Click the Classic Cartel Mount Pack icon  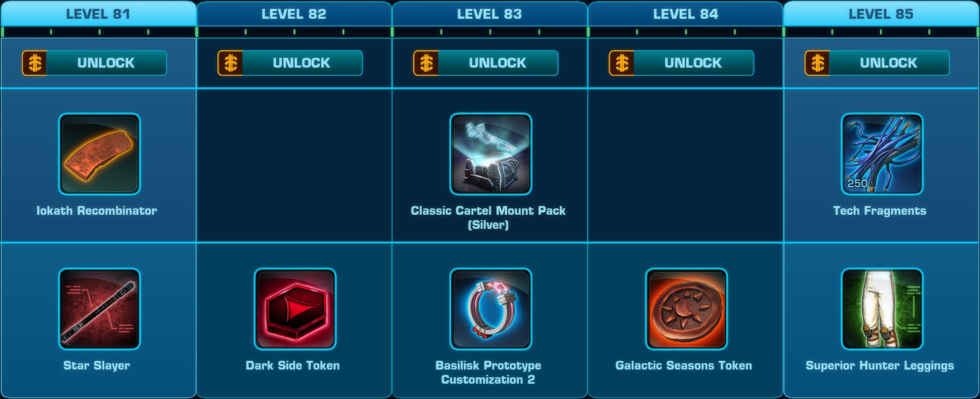(491, 154)
